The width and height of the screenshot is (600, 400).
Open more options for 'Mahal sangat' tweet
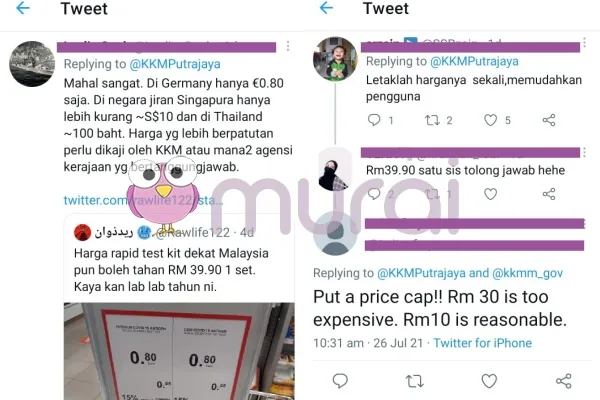click(288, 46)
